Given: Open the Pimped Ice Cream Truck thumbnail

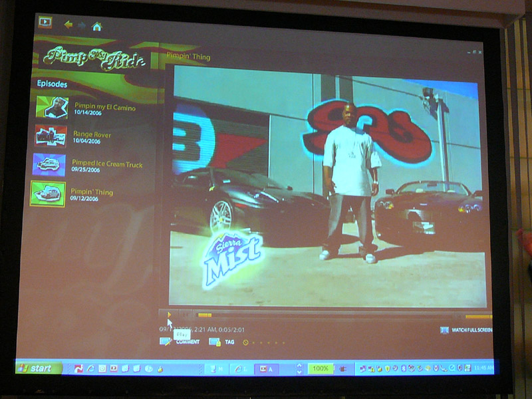Looking at the screenshot, I should 49,164.
